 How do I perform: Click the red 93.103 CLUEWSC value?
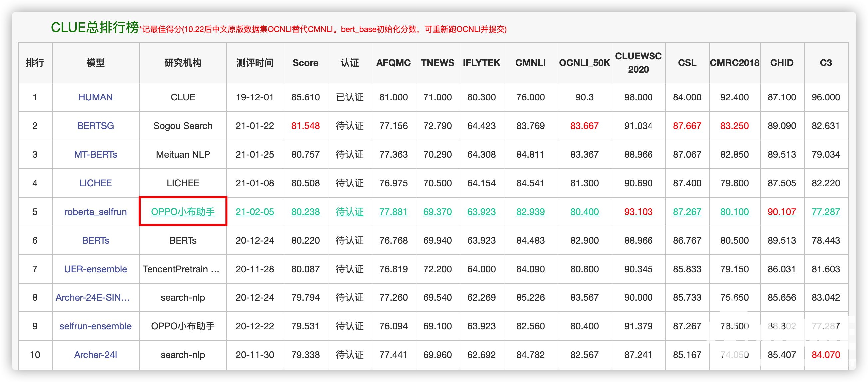pyautogui.click(x=638, y=212)
